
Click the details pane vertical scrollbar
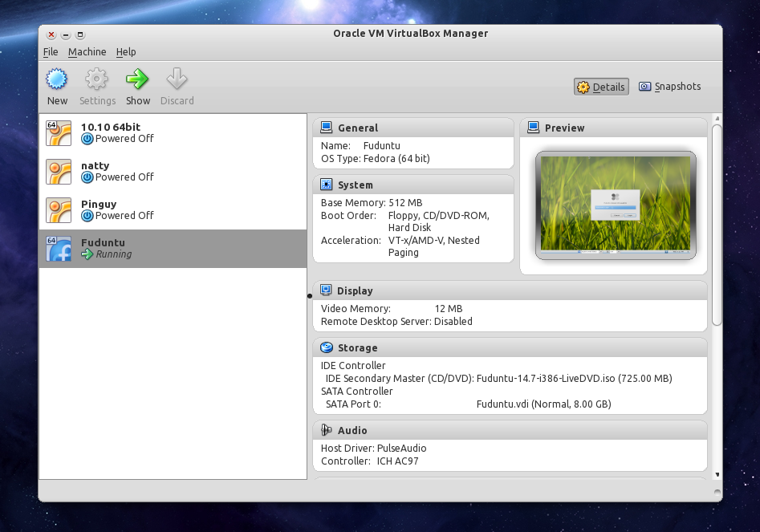tap(717, 225)
